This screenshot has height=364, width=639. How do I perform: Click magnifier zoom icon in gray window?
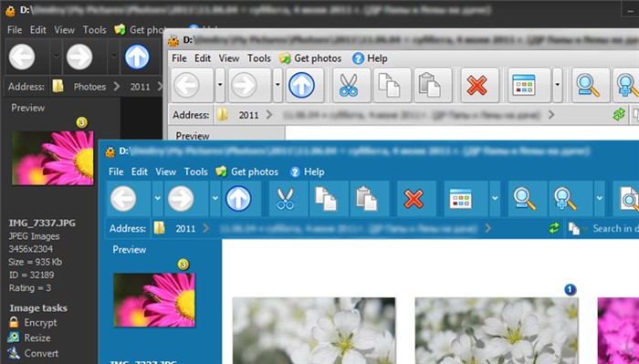[588, 86]
